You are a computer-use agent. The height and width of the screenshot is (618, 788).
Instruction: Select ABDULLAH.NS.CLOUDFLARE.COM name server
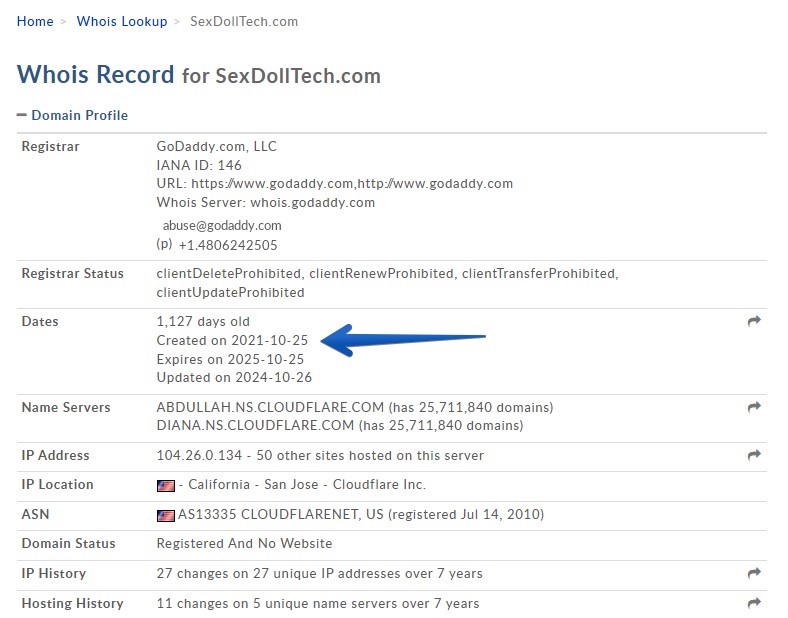(x=270, y=407)
